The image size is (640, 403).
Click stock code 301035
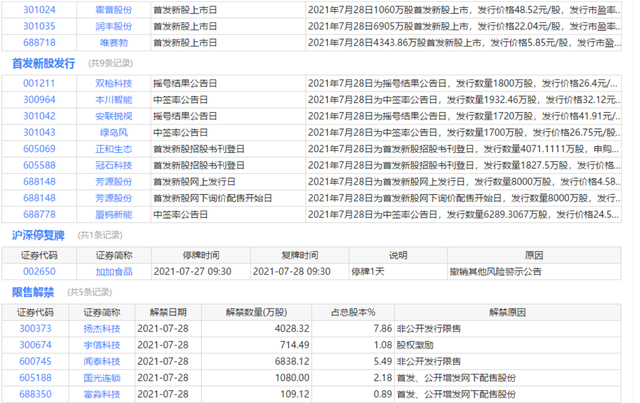[x=39, y=26]
